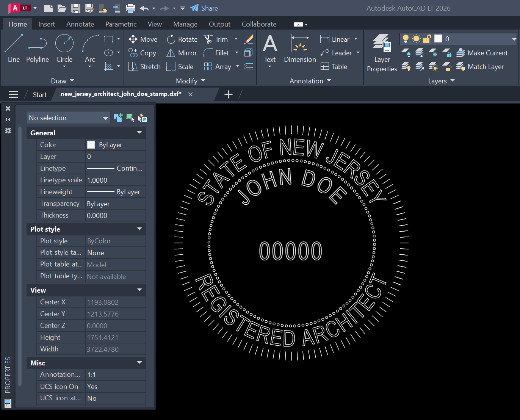Screen dimensions: 520x420
Task: Toggle the UCS icon at origin value
Action: (116, 398)
